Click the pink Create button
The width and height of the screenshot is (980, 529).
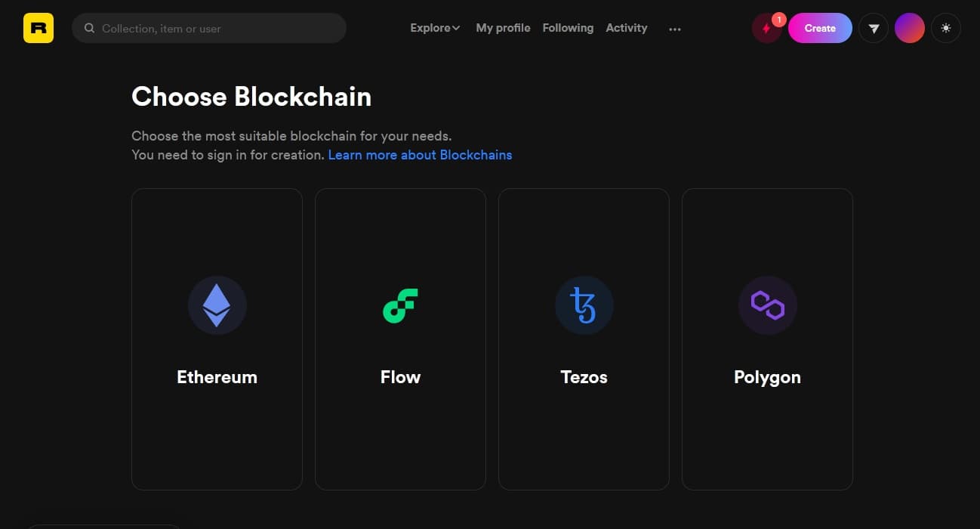click(x=820, y=28)
